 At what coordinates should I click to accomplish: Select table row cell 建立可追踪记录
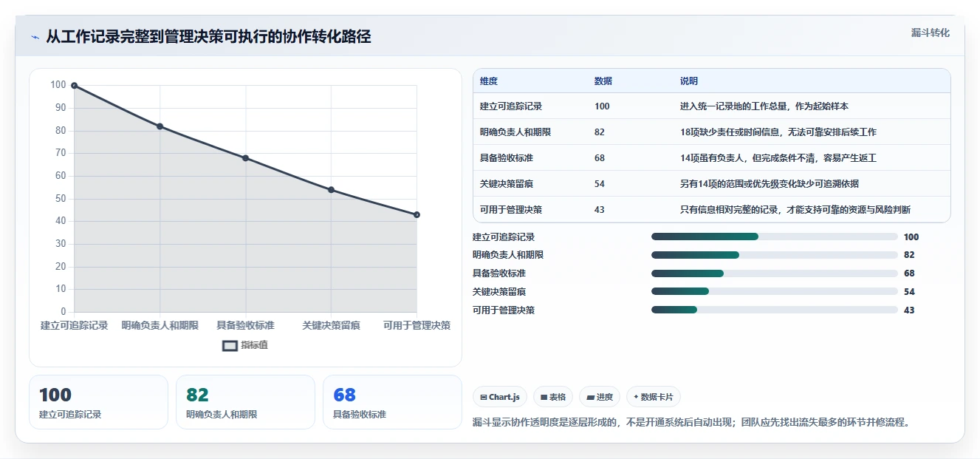tap(511, 106)
